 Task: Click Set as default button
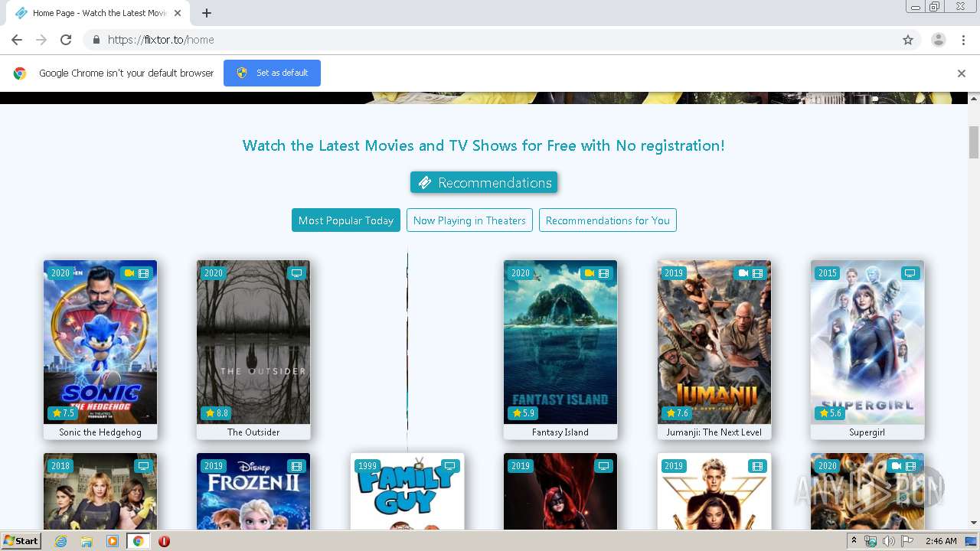point(272,73)
